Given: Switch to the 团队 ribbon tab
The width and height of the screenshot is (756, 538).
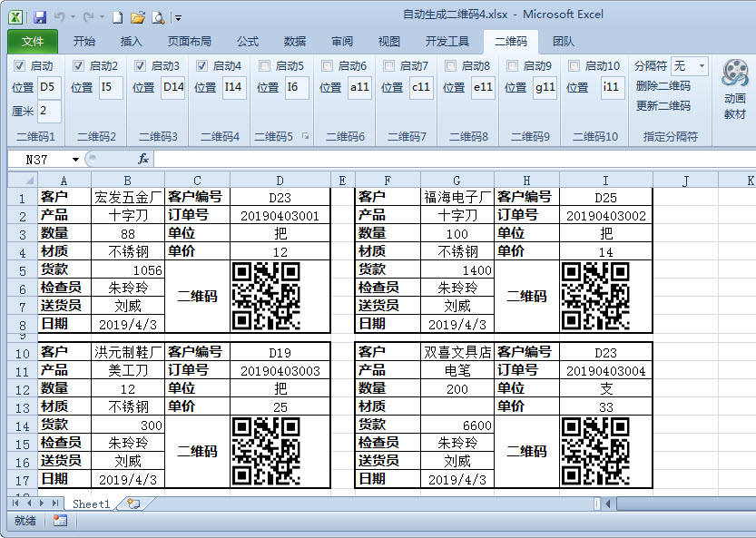Looking at the screenshot, I should coord(563,42).
